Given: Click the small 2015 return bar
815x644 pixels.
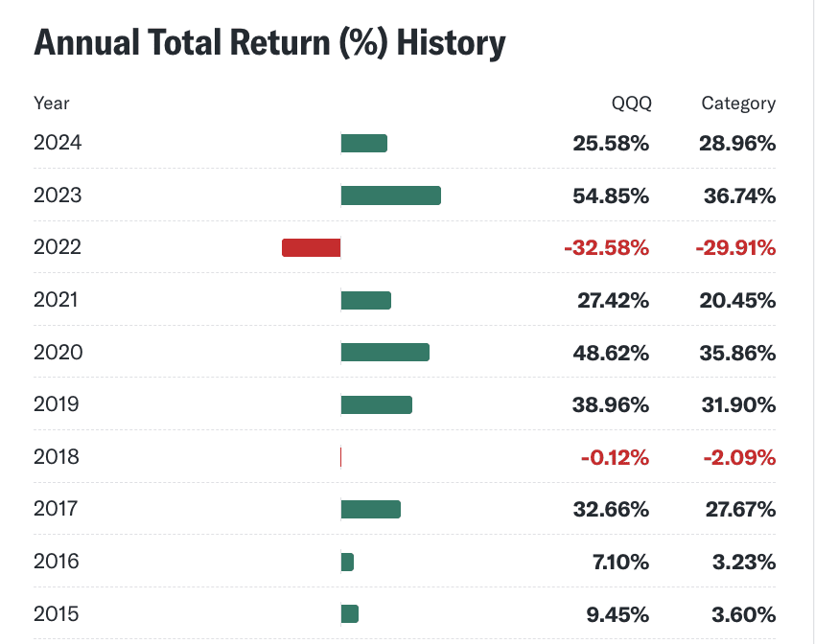Looking at the screenshot, I should (x=350, y=613).
